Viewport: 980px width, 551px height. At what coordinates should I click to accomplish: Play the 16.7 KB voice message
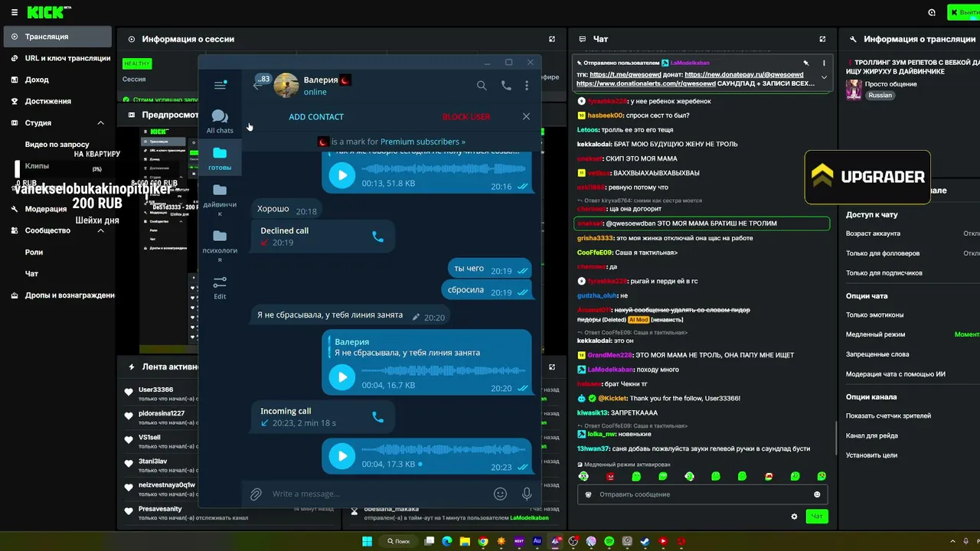coord(342,377)
